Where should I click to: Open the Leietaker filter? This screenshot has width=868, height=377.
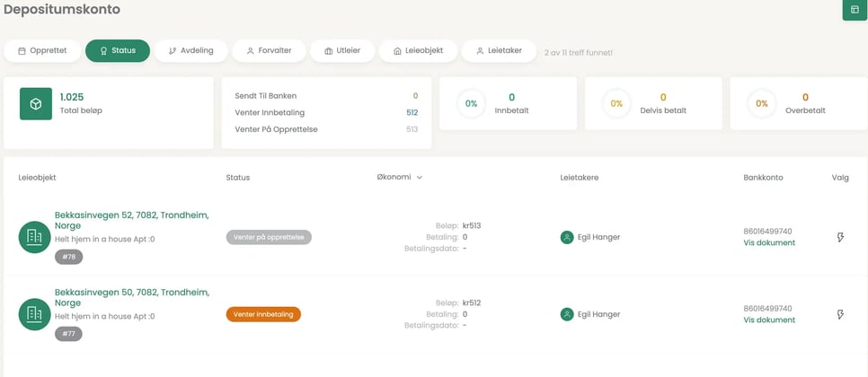pos(499,51)
